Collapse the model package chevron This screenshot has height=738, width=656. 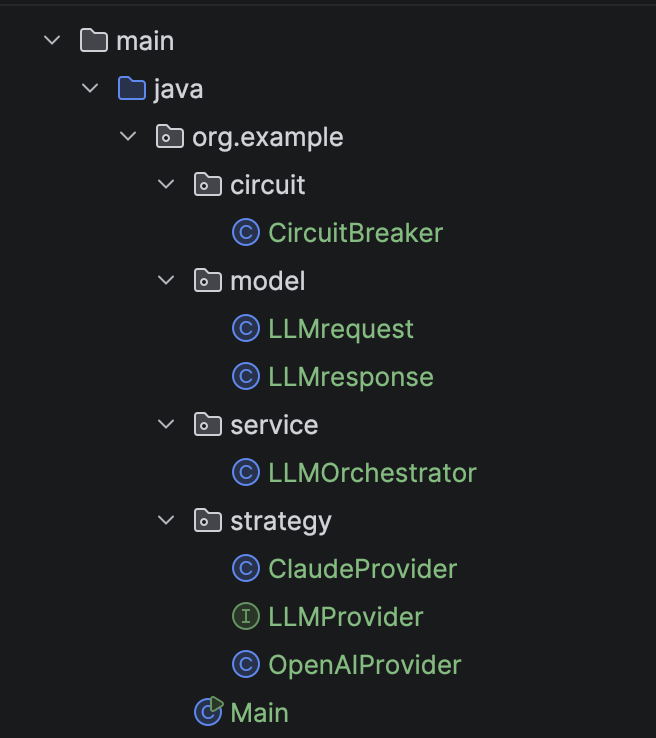pyautogui.click(x=166, y=281)
